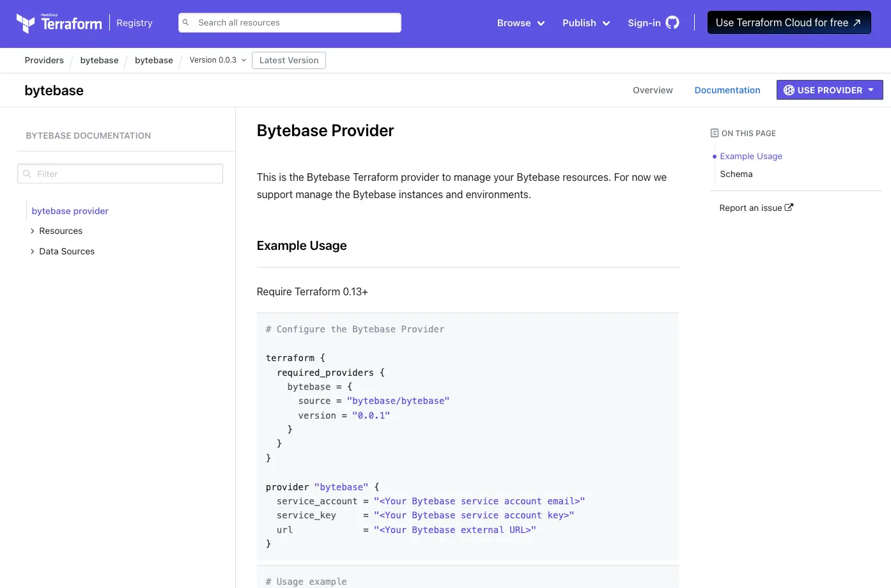Go to Providers breadcrumb link

(44, 60)
